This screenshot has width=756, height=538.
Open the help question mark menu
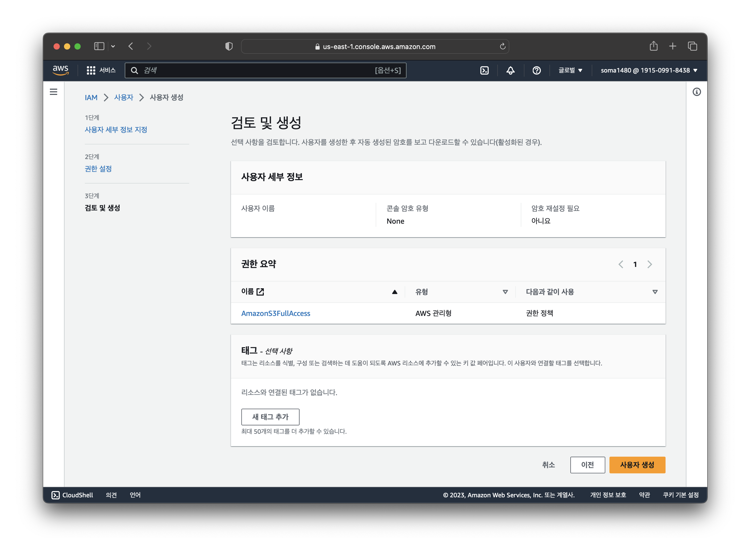pos(536,70)
